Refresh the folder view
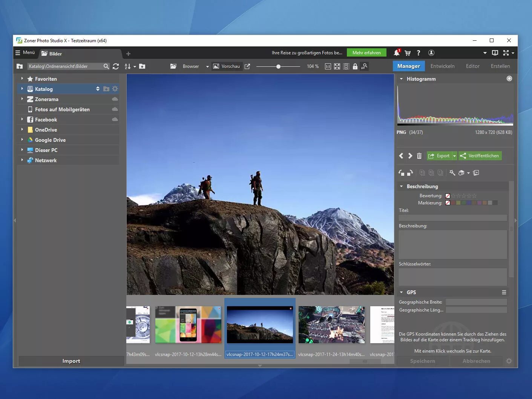Viewport: 532px width, 399px height. point(116,66)
